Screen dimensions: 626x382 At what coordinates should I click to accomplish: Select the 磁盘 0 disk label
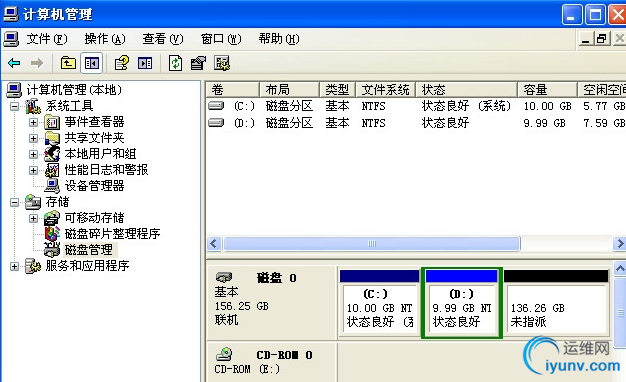pyautogui.click(x=276, y=278)
